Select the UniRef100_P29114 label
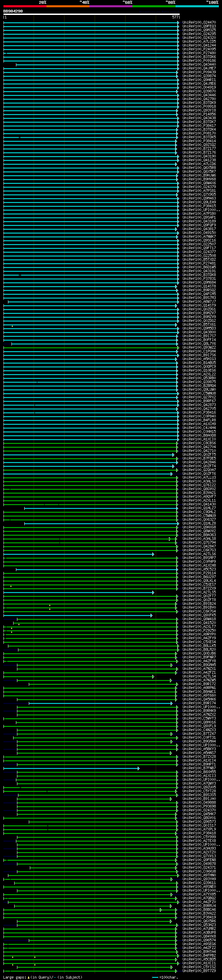Viewport: 222px width, 980px height. (199, 573)
